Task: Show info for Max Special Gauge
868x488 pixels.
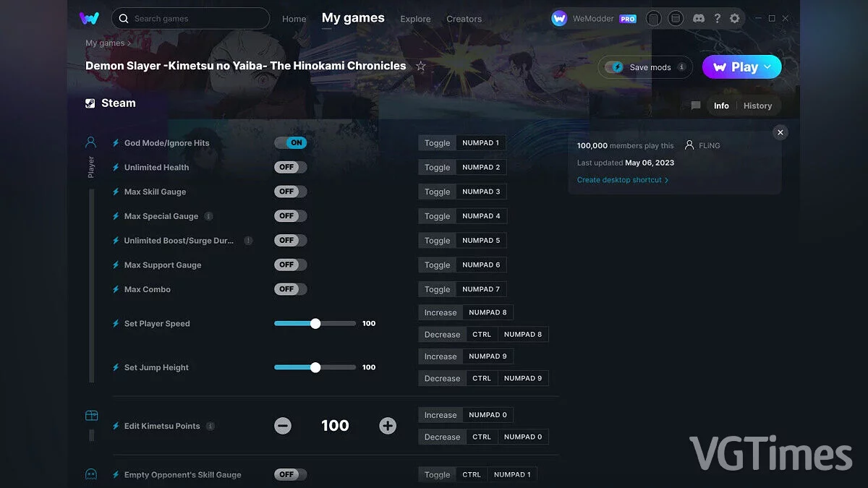Action: [208, 216]
